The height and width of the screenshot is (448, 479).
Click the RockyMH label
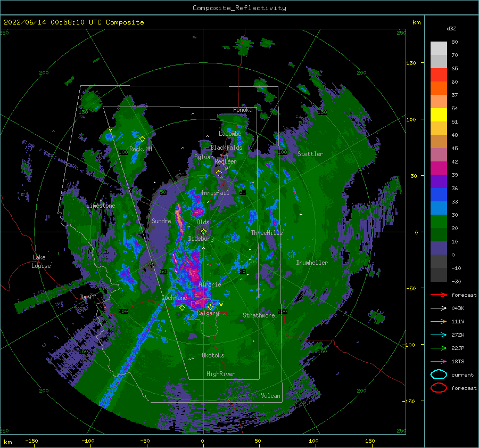pyautogui.click(x=141, y=149)
